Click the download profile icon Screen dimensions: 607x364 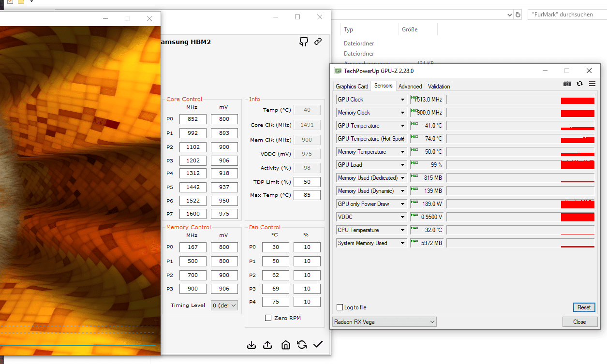[251, 345]
